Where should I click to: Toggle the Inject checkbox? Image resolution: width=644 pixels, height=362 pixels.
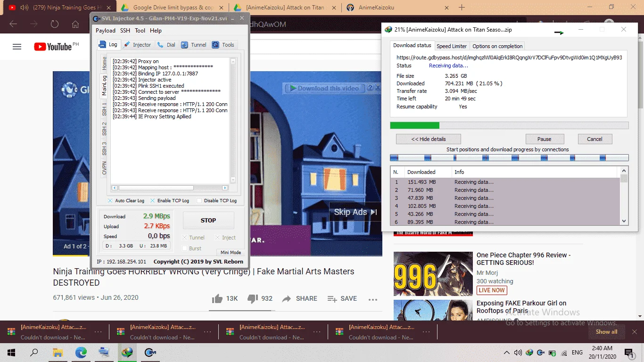point(218,238)
